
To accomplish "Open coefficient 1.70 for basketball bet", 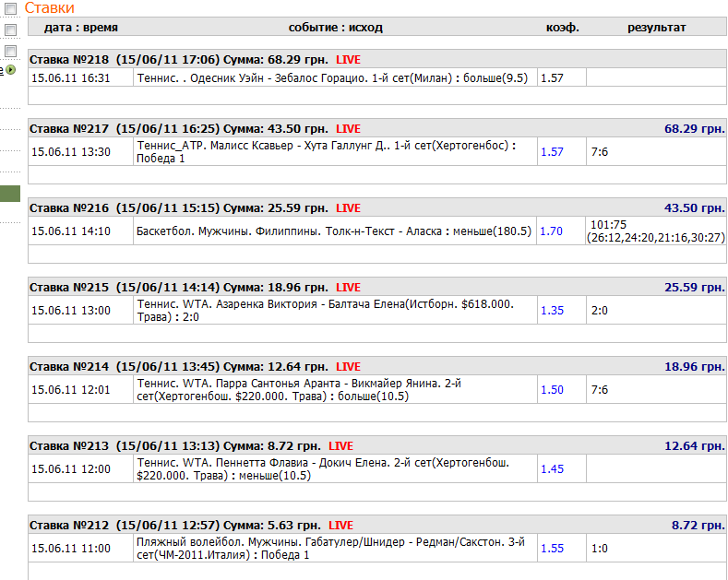I will pos(552,231).
